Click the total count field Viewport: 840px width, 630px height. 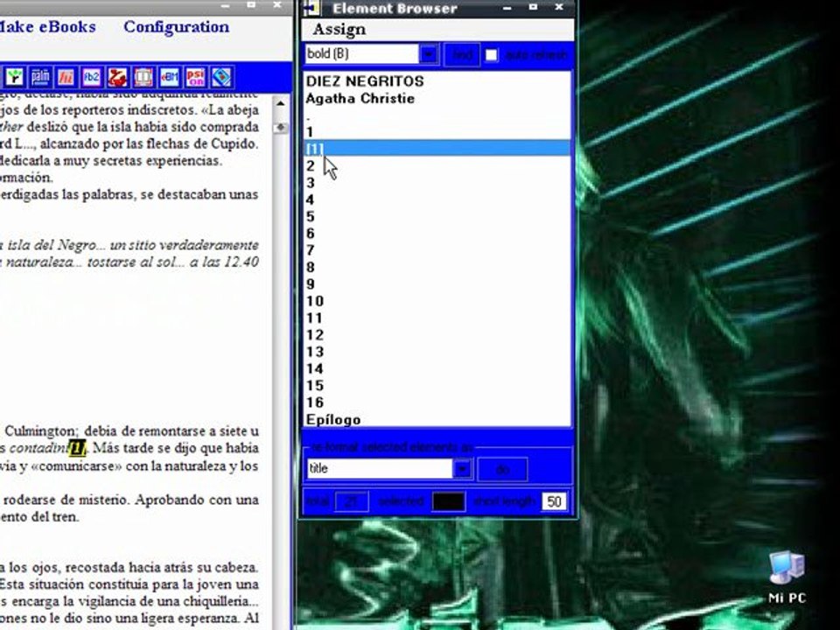coord(352,501)
